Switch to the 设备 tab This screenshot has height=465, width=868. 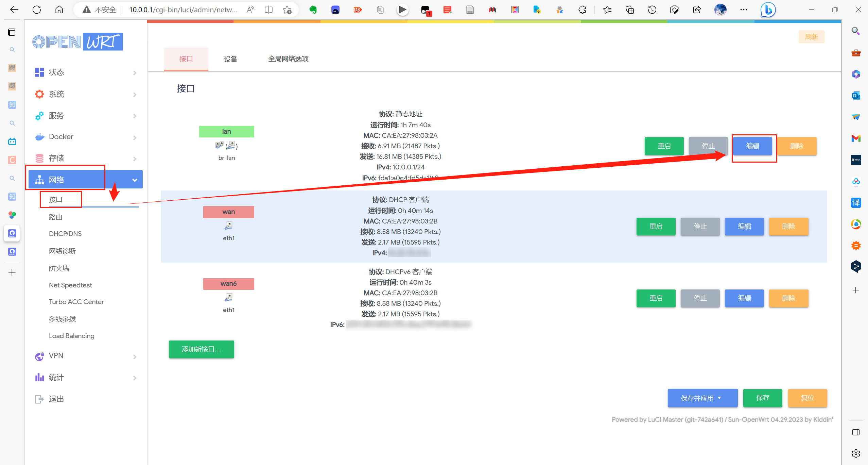(230, 59)
